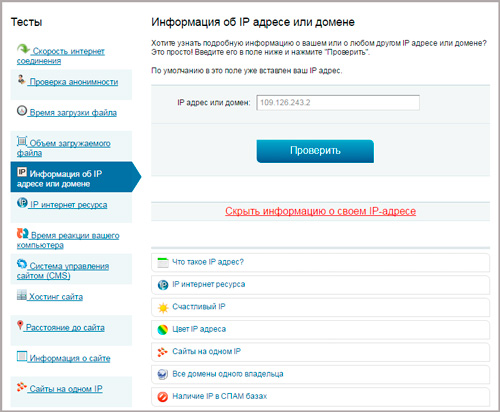Open Информация о сайте sidebar link
Image resolution: width=500 pixels, height=412 pixels.
coord(70,358)
